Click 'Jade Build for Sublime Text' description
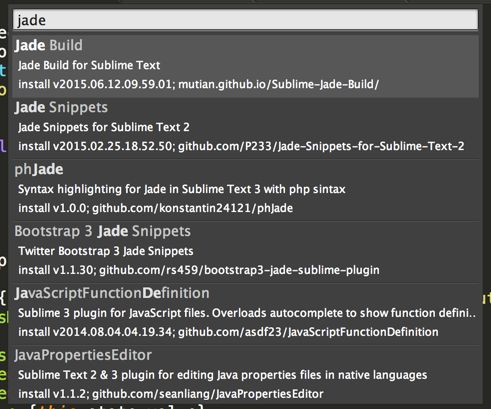This screenshot has height=409, width=491. [x=89, y=65]
